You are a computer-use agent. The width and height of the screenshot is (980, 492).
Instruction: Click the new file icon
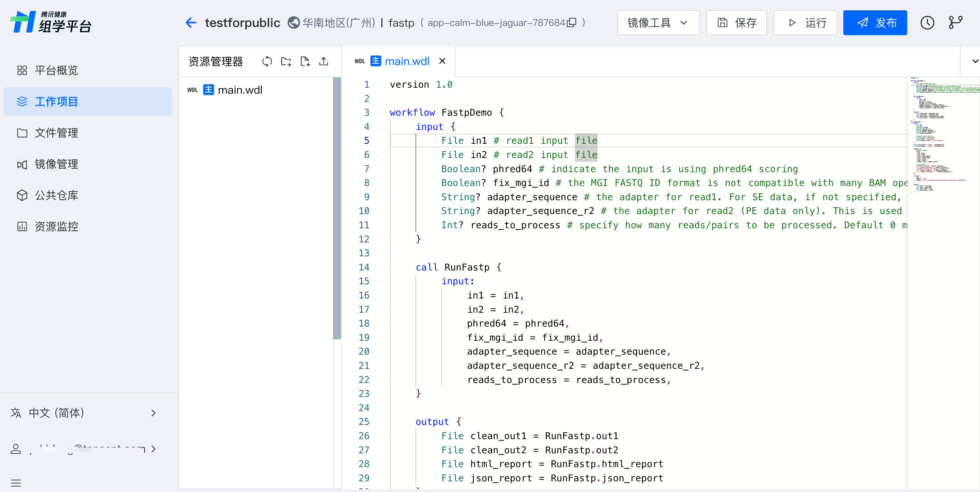pos(305,61)
